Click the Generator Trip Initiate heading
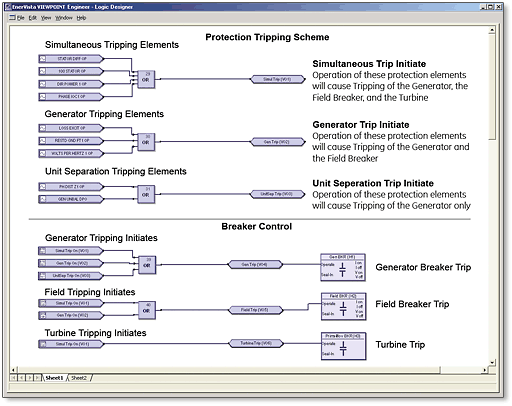Viewport: 512px width, 406px height. 361,125
